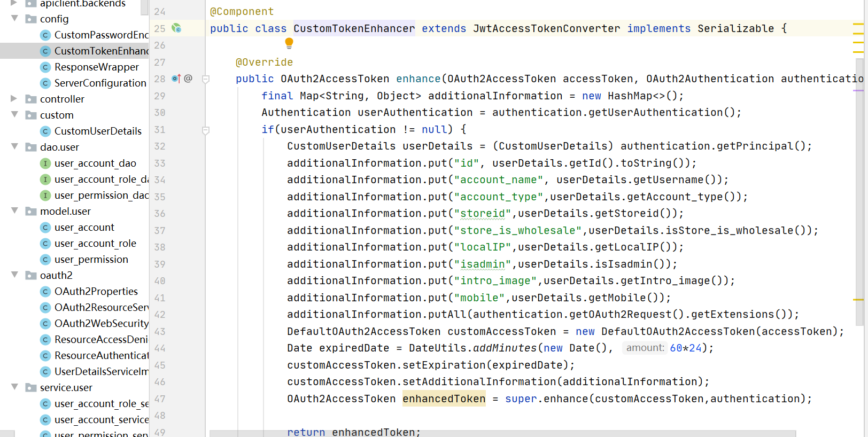The height and width of the screenshot is (437, 868).
Task: Open CustomUserDetails class file
Action: click(x=98, y=131)
